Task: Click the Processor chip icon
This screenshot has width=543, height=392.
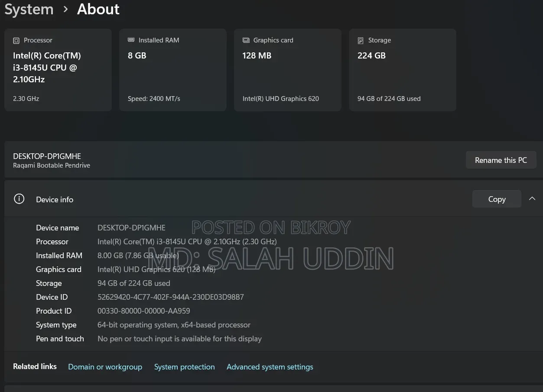Action: point(16,40)
